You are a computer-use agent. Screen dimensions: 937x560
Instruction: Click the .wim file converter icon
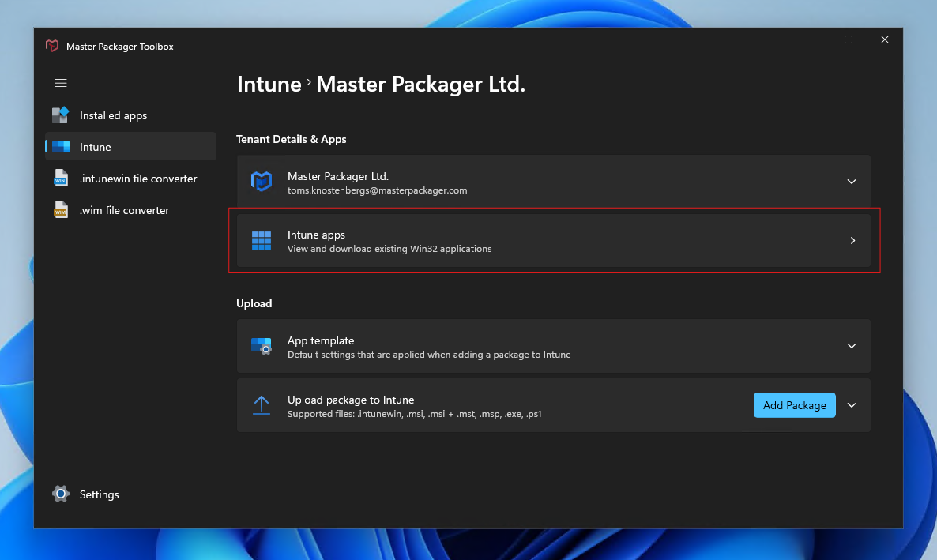click(60, 210)
